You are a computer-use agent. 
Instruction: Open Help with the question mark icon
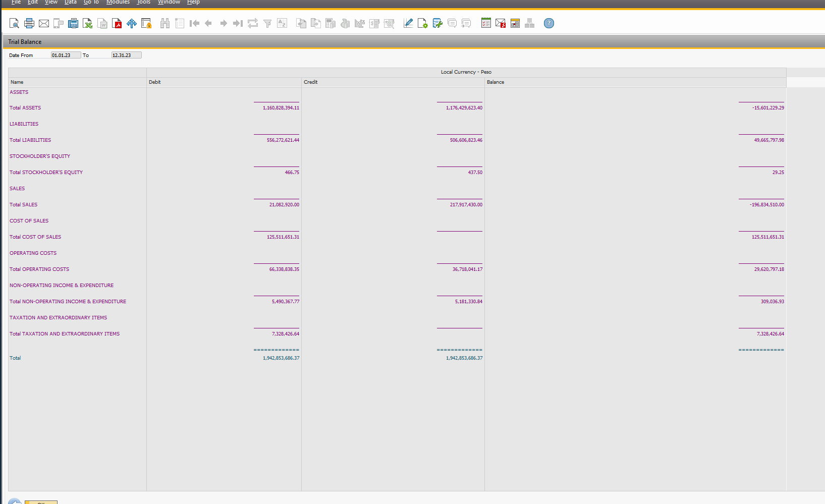pyautogui.click(x=549, y=23)
